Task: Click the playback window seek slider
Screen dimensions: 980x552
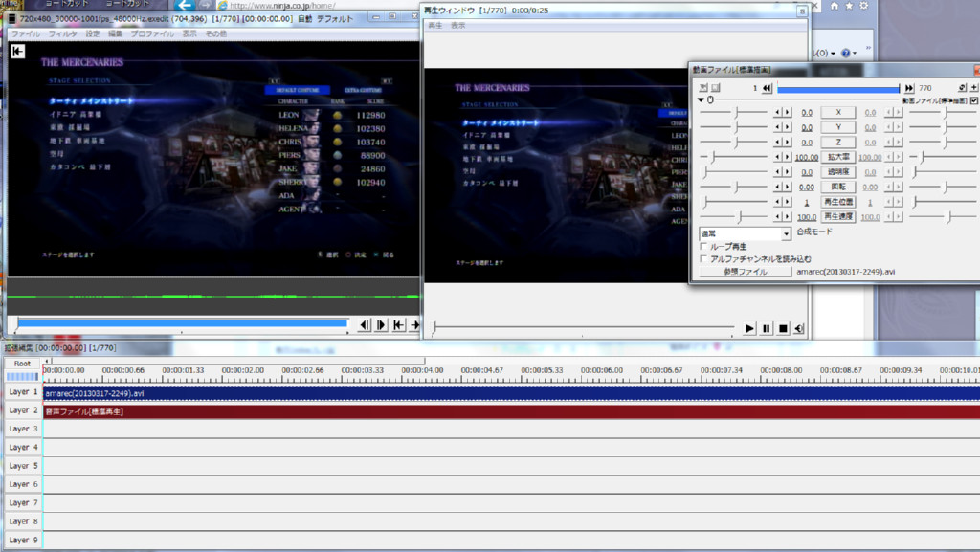Action: point(584,326)
